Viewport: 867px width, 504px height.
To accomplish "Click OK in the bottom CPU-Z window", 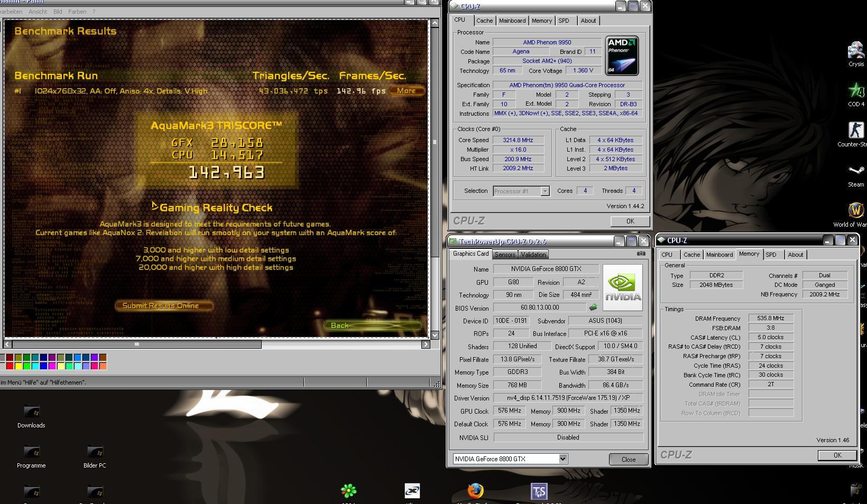I will point(837,455).
